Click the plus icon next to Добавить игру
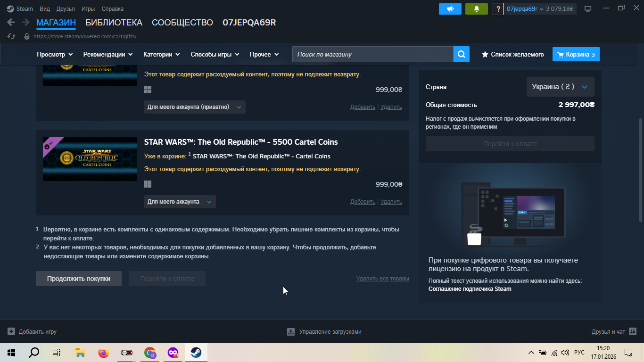This screenshot has width=644, height=362. coord(11,331)
